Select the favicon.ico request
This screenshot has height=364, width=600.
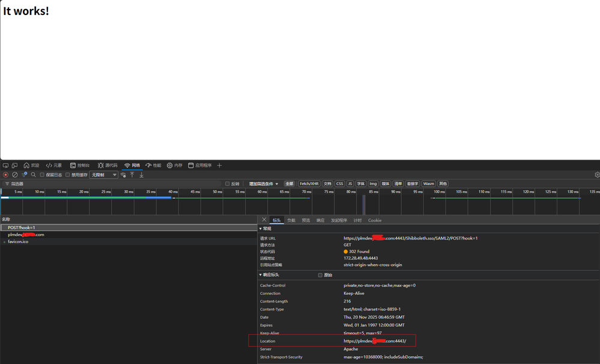coord(18,241)
